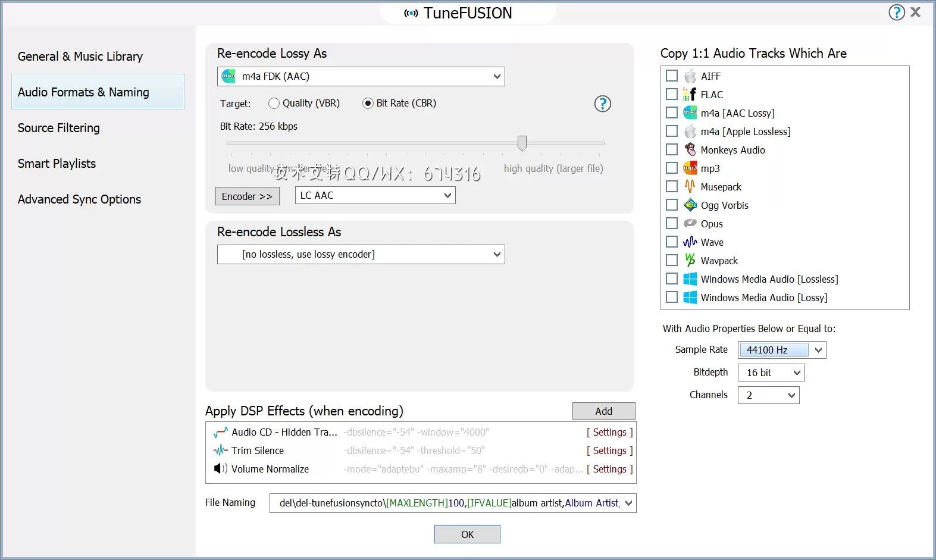Click the Ogg Vorbis fish icon
The image size is (936, 560).
click(x=690, y=205)
